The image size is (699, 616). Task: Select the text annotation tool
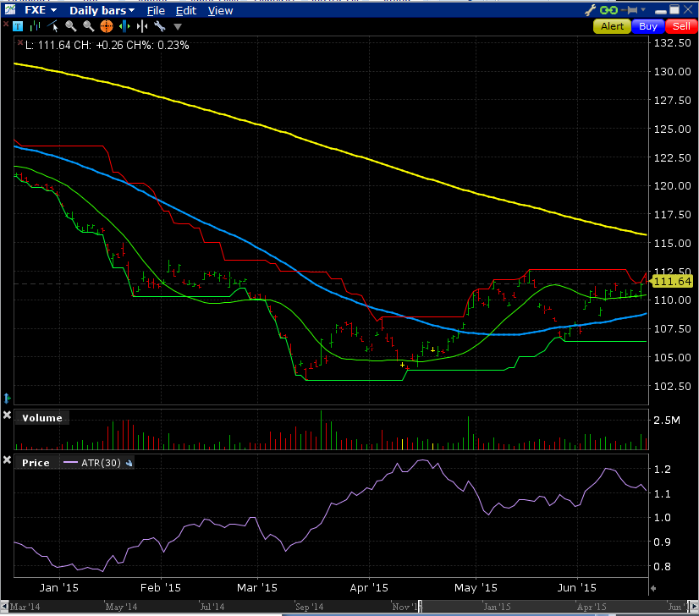19,26
